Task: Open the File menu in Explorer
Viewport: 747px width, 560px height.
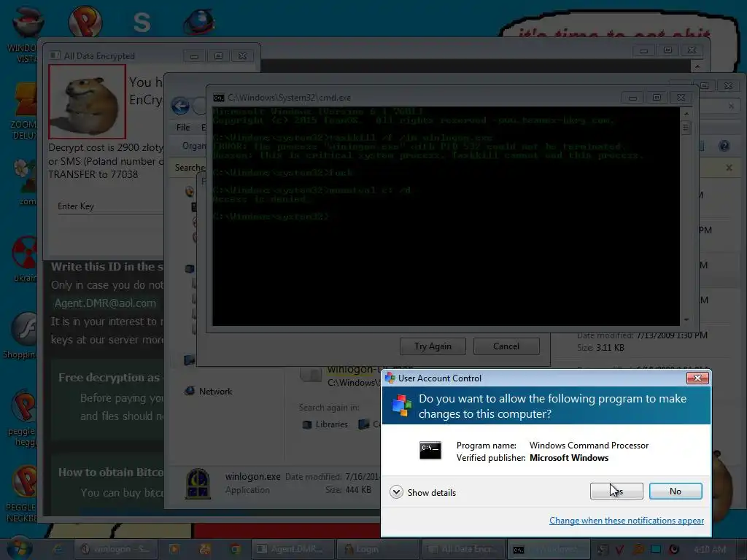Action: (x=183, y=127)
